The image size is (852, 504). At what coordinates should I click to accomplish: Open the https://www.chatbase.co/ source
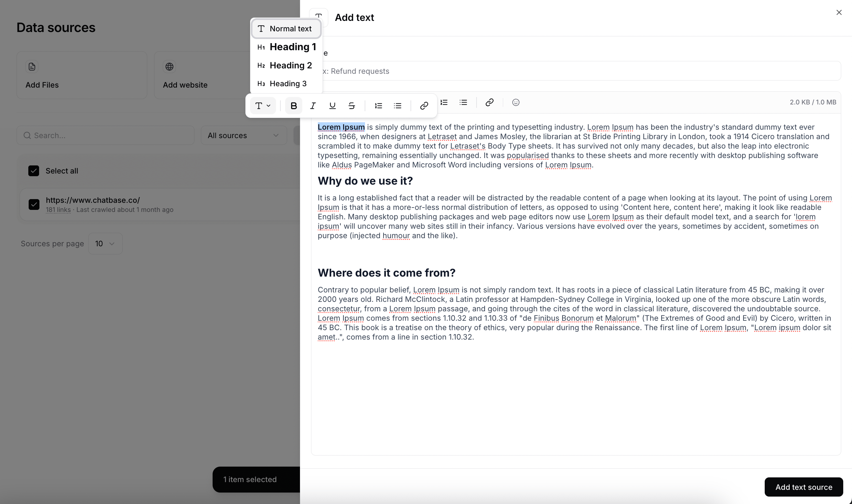[x=93, y=200]
